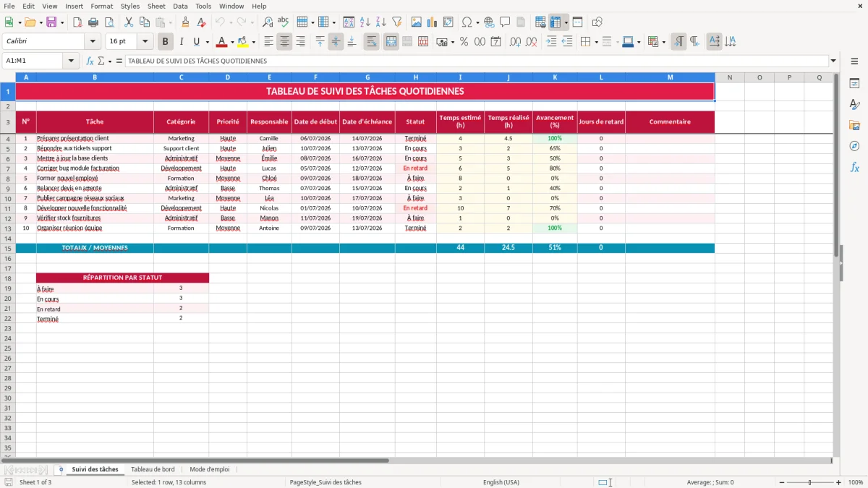Open the Underline style dropdown arrow
868x488 pixels.
tap(207, 42)
